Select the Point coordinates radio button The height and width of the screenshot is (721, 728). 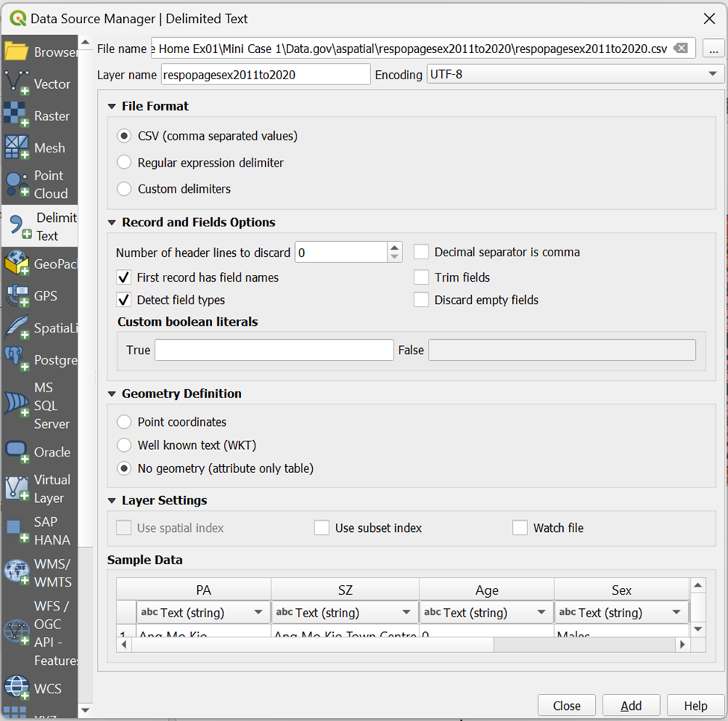click(x=124, y=422)
